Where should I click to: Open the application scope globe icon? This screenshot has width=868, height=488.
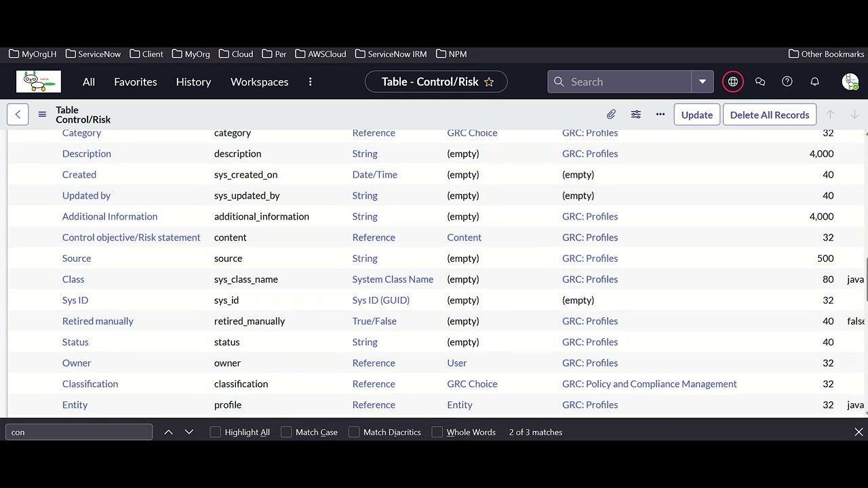pos(733,82)
